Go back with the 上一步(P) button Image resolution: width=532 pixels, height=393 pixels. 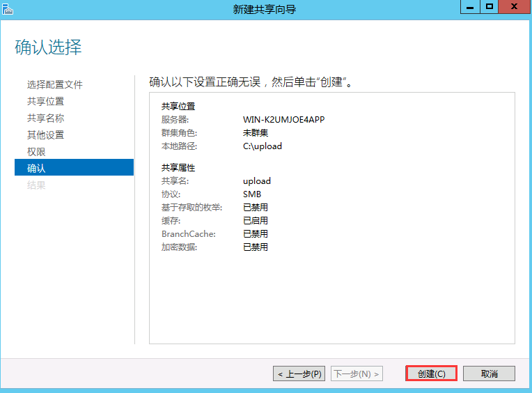tap(299, 373)
